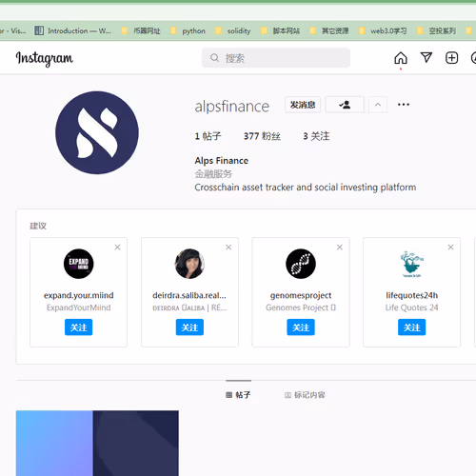Expand similar accounts chevron button

pos(378,105)
